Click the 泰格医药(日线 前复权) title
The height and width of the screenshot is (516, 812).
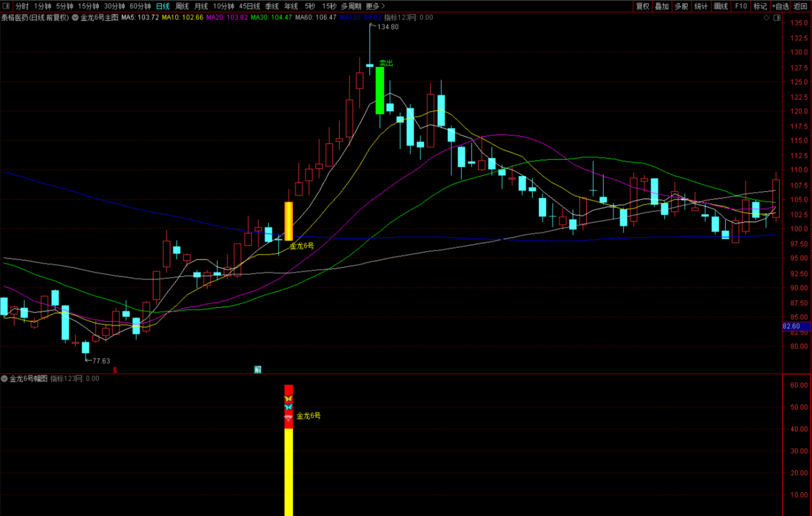(35, 18)
